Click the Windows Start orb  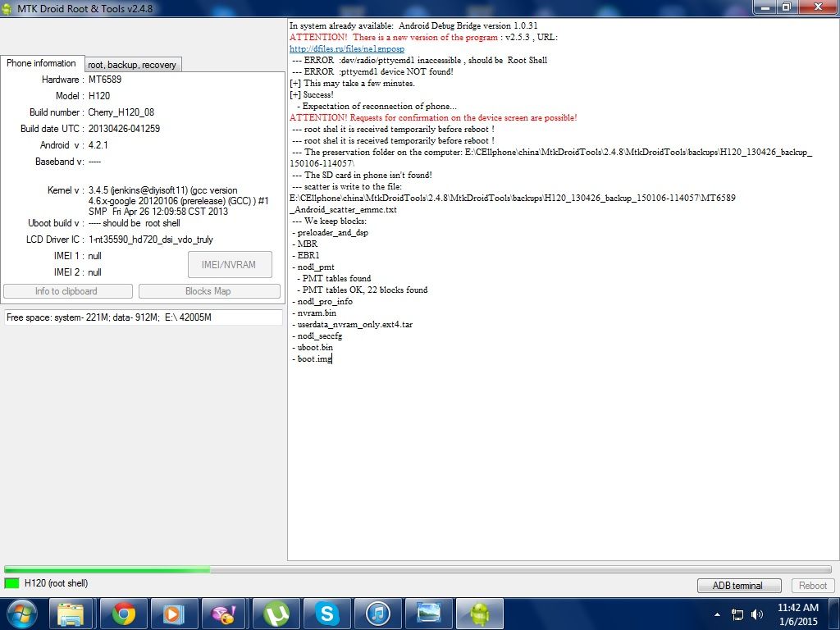click(22, 614)
